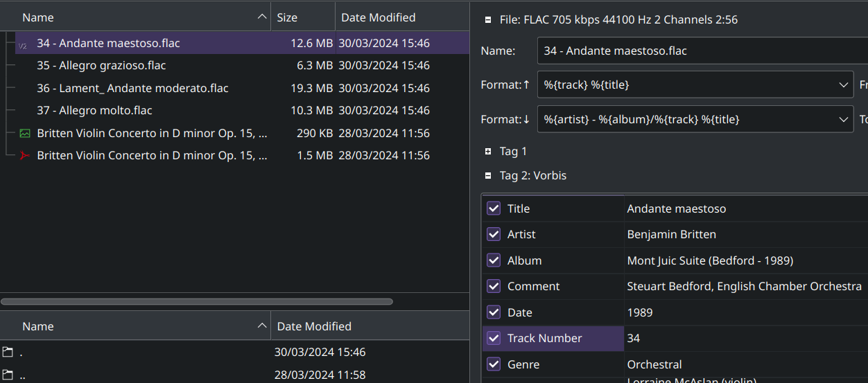Toggle the Track Number checkbox

(x=494, y=338)
